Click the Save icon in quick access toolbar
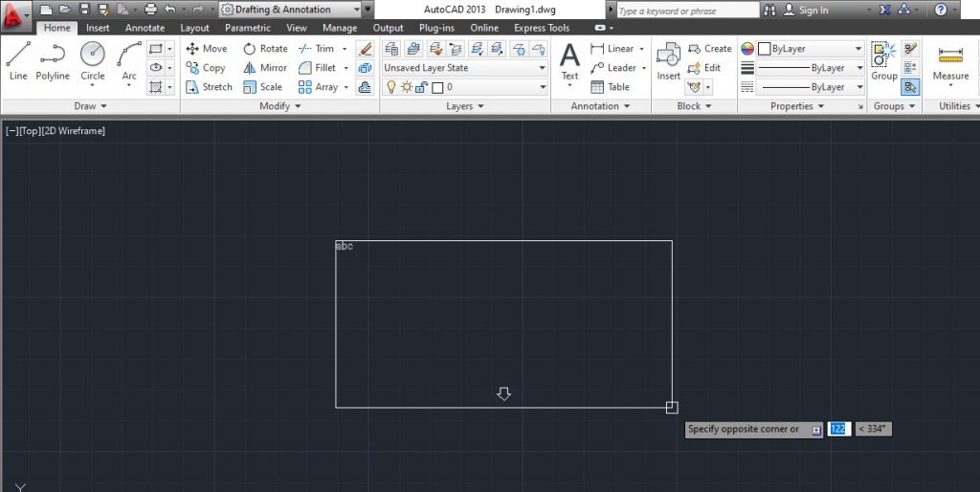The image size is (980, 492). [85, 10]
